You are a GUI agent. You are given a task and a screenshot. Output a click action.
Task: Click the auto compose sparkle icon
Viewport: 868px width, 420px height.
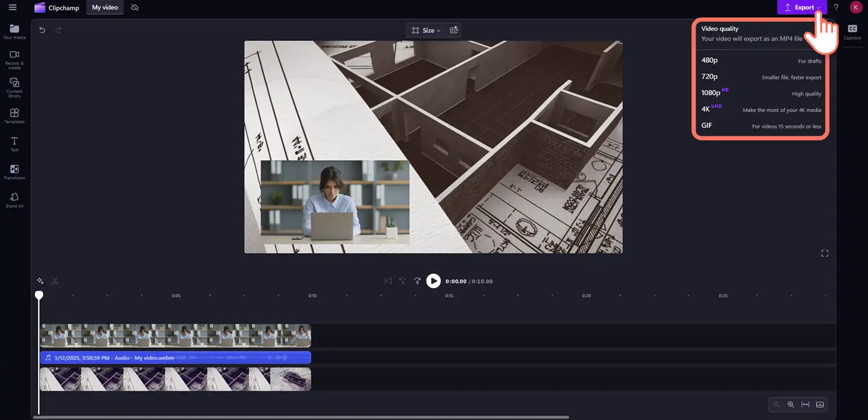[x=40, y=281]
